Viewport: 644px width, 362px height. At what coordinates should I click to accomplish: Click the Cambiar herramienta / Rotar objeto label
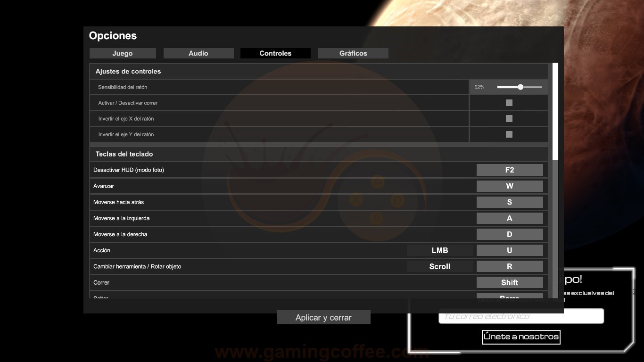(137, 266)
